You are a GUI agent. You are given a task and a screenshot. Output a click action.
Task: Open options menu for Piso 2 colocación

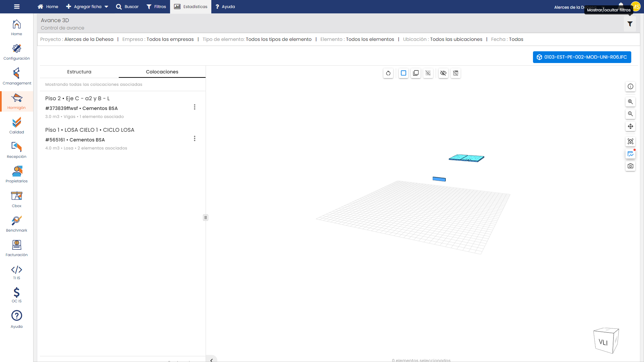coord(195,107)
